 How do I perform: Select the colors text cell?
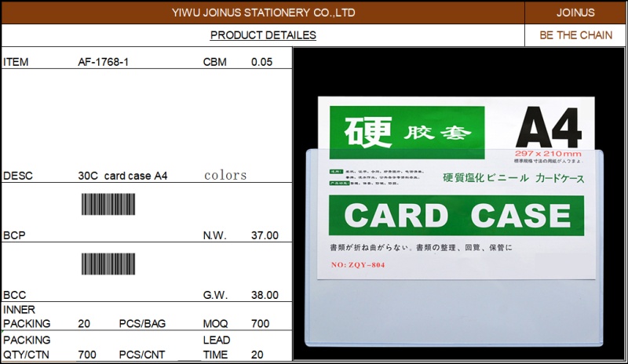point(225,175)
